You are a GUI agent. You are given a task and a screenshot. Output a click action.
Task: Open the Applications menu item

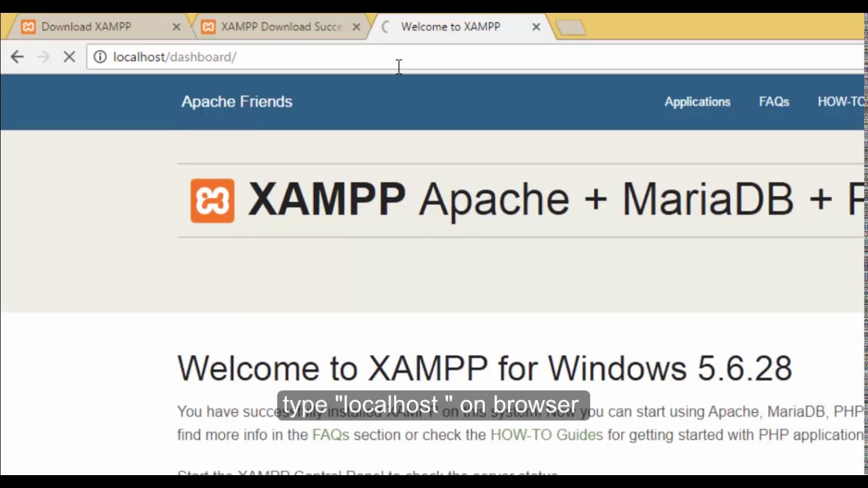697,102
